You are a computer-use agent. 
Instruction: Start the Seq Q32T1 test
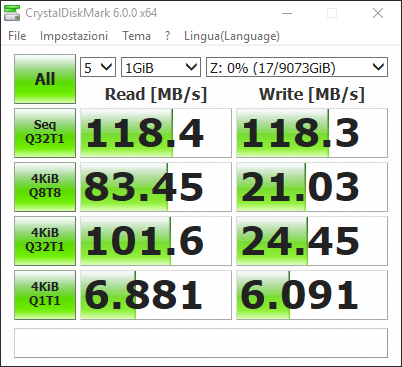point(45,133)
